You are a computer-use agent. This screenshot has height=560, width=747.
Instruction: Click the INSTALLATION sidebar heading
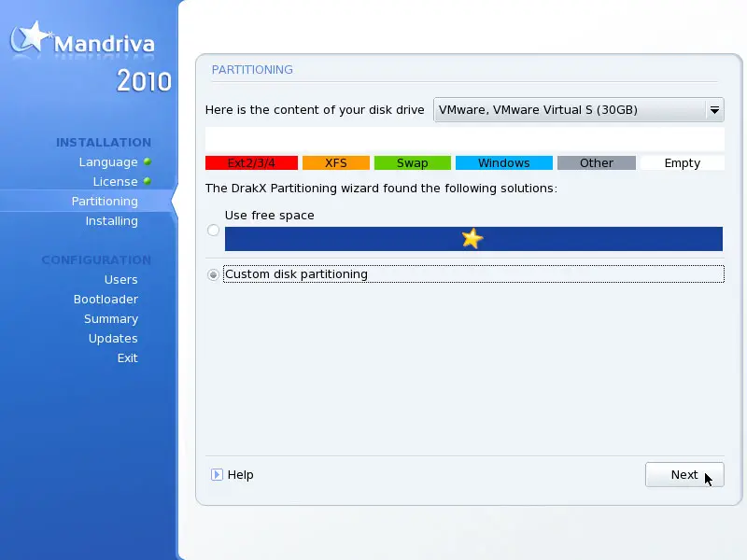click(104, 143)
